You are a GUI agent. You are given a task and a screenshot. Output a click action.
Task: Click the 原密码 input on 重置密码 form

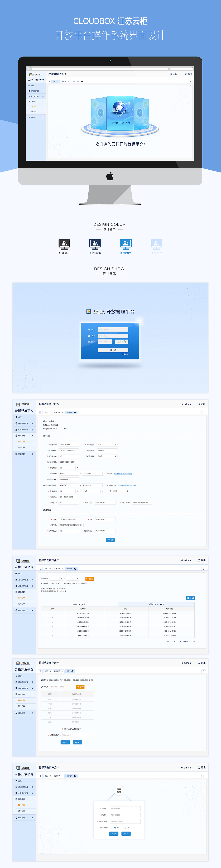pos(125,808)
